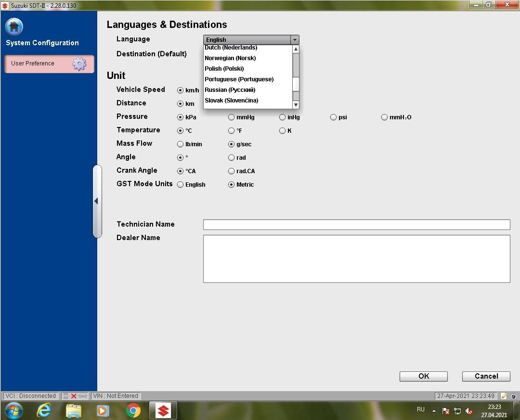Launch Google Chrome from the taskbar
This screenshot has width=520, height=420.
tap(133, 411)
